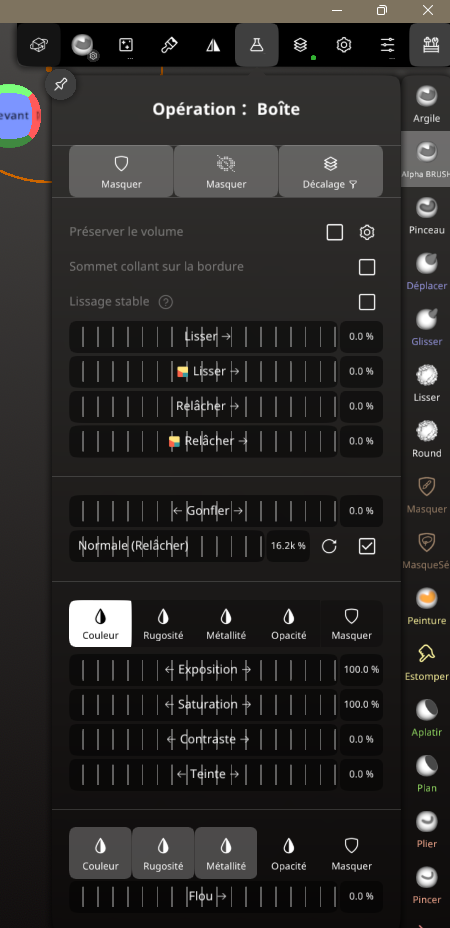Pin the Opération panel

[60, 85]
